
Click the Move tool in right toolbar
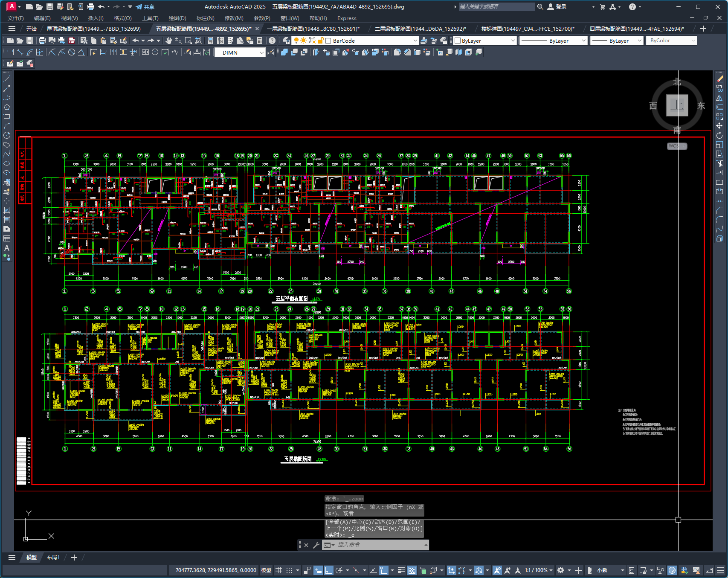[x=719, y=126]
